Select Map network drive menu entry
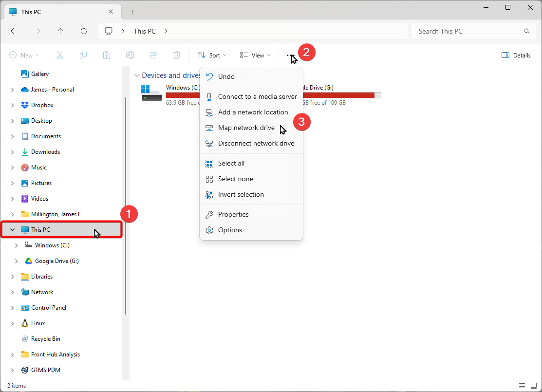Viewport: 542px width, 392px height. 246,128
